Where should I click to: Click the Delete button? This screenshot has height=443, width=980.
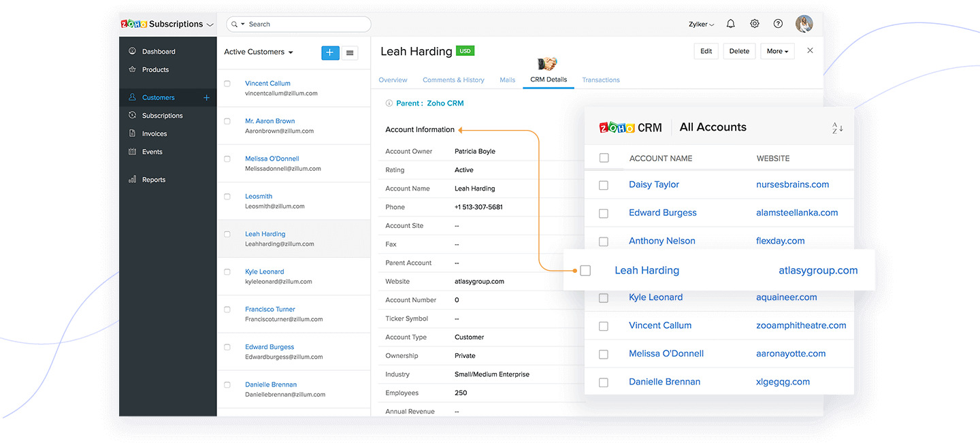point(739,51)
